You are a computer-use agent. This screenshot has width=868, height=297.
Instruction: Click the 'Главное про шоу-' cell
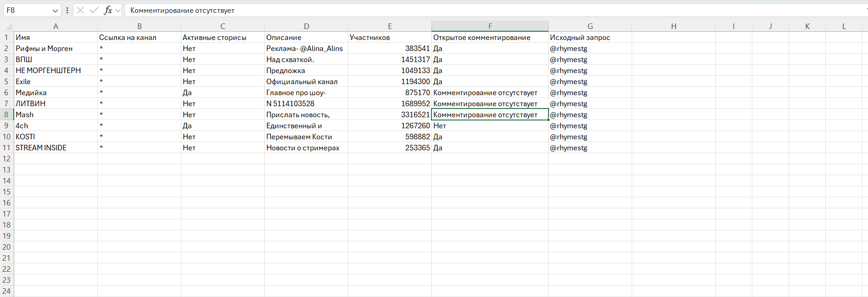click(306, 92)
